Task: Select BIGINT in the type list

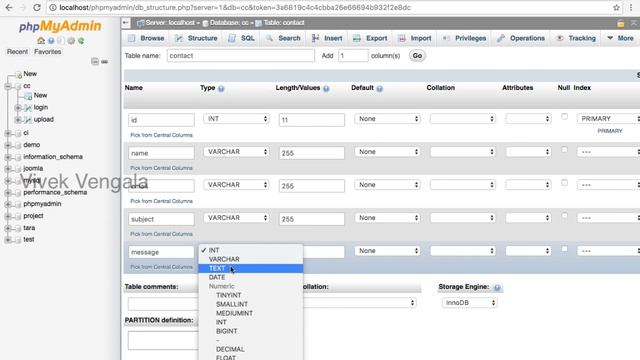Action: pyautogui.click(x=251, y=331)
